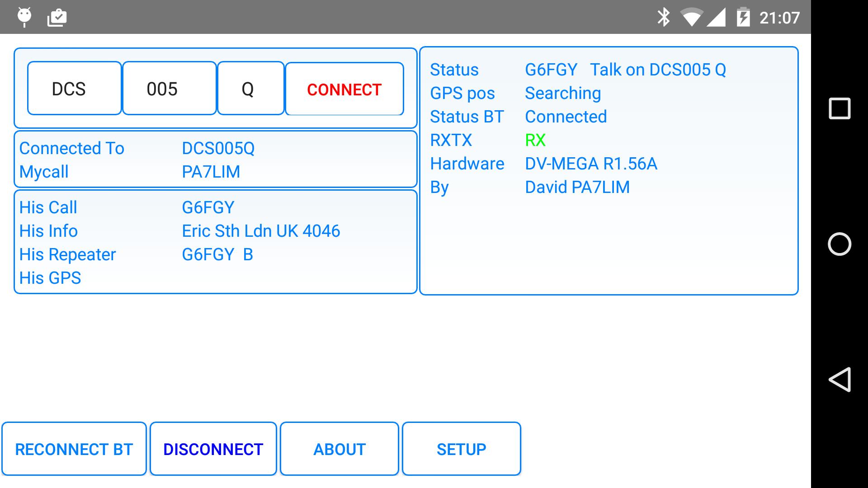Open the SETUP screen
Image resolution: width=868 pixels, height=488 pixels.
pyautogui.click(x=462, y=449)
